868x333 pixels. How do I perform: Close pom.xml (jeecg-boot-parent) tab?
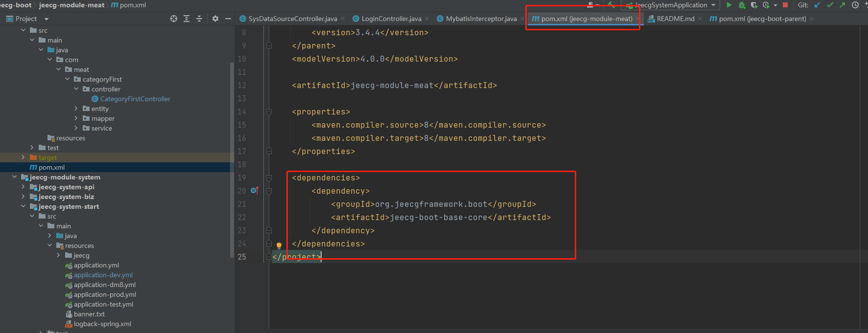(x=812, y=19)
